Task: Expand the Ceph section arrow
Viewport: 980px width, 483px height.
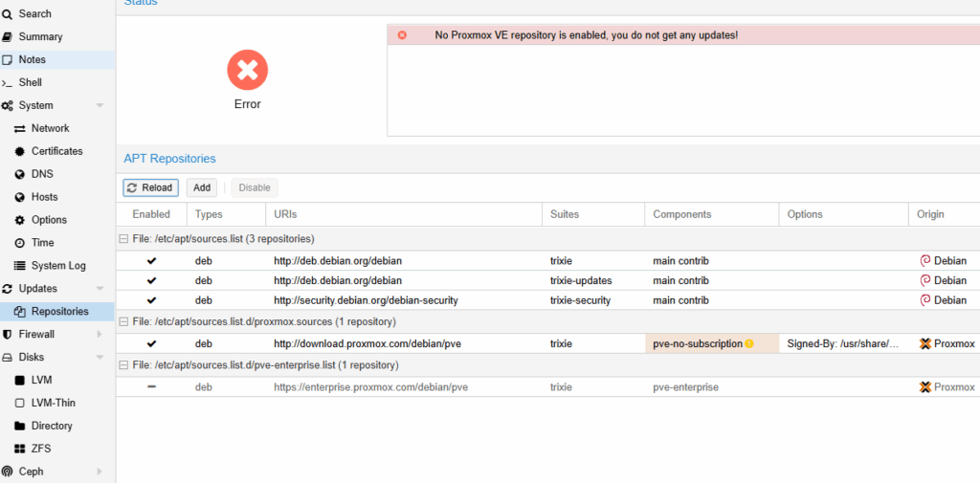Action: click(100, 472)
